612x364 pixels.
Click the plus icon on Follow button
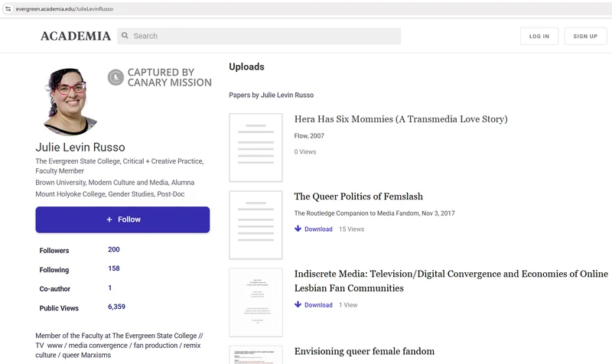coord(109,219)
